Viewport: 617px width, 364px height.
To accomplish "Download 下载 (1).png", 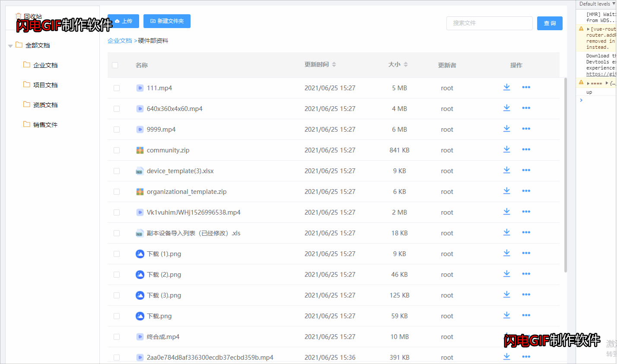I will click(507, 253).
